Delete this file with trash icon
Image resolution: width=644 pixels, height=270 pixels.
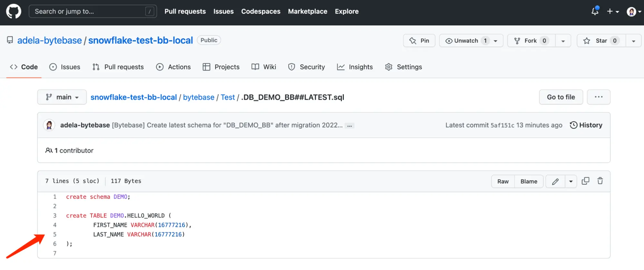[x=600, y=181]
